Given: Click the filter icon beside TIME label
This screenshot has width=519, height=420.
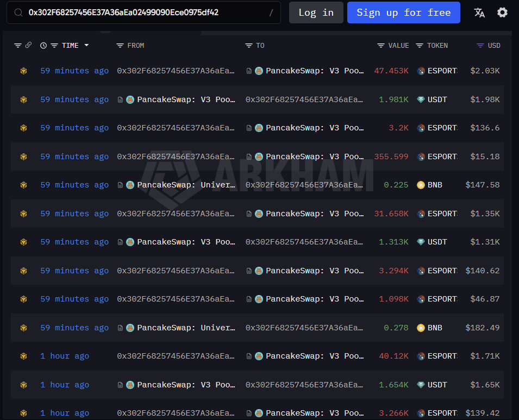Looking at the screenshot, I should click(54, 45).
